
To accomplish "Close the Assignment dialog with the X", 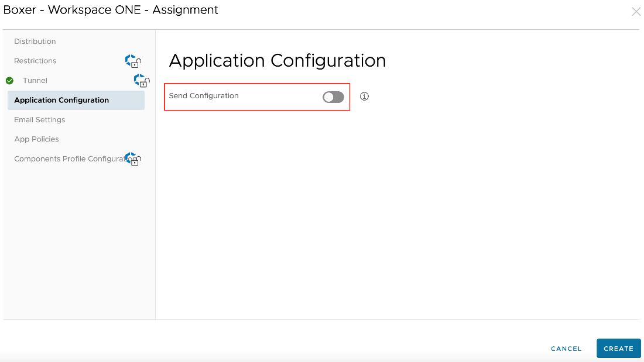I will coord(636,12).
